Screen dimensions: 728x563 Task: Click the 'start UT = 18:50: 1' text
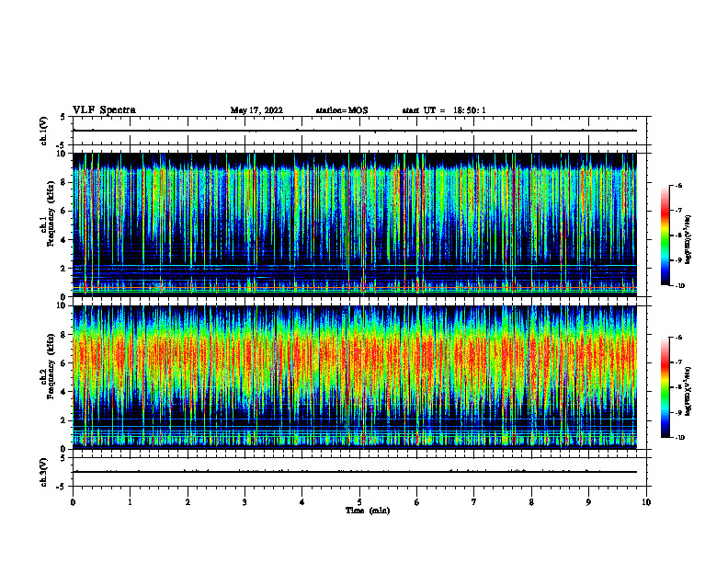point(444,110)
